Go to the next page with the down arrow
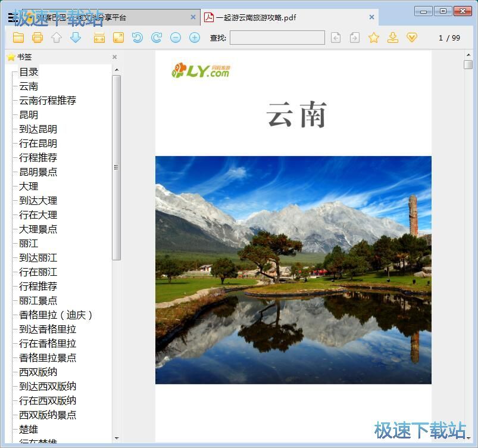This screenshot has height=448, width=478. click(x=75, y=38)
